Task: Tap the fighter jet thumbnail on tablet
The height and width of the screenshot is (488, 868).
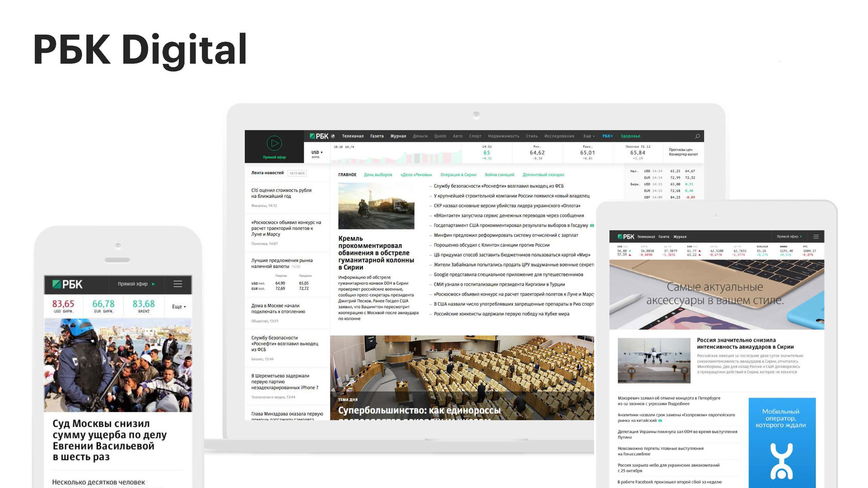Action: [654, 360]
